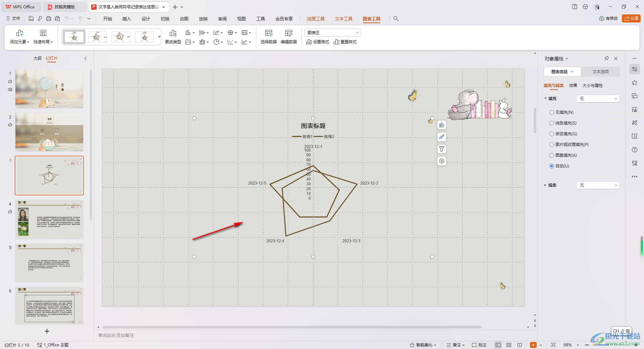Open the Animation (动画) ribbon tab
This screenshot has width=644, height=349.
[184, 19]
